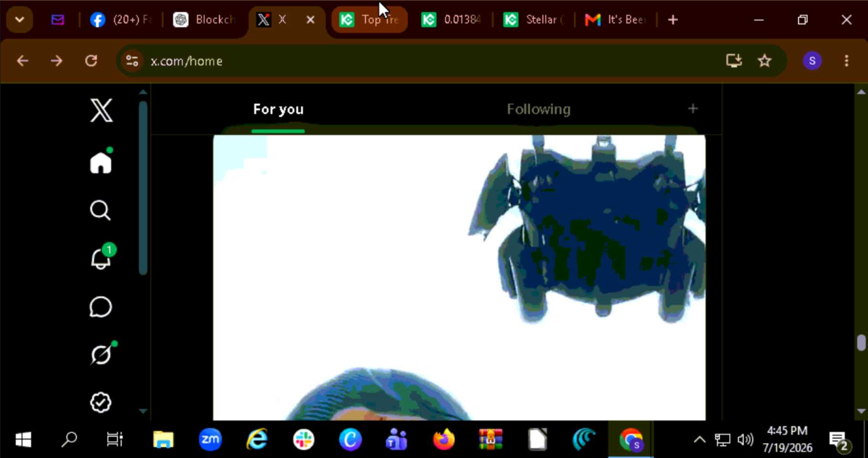The height and width of the screenshot is (458, 868).
Task: Open the blue C app on taskbar
Action: coord(350,439)
